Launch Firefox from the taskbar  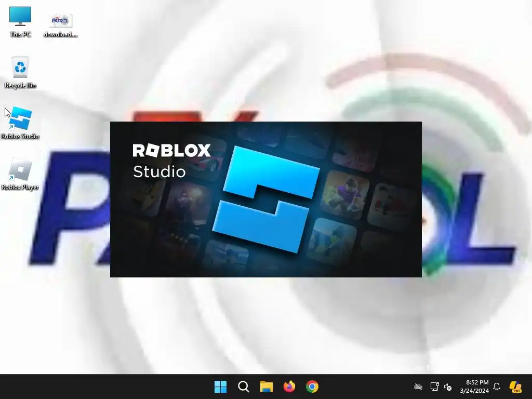tap(289, 387)
